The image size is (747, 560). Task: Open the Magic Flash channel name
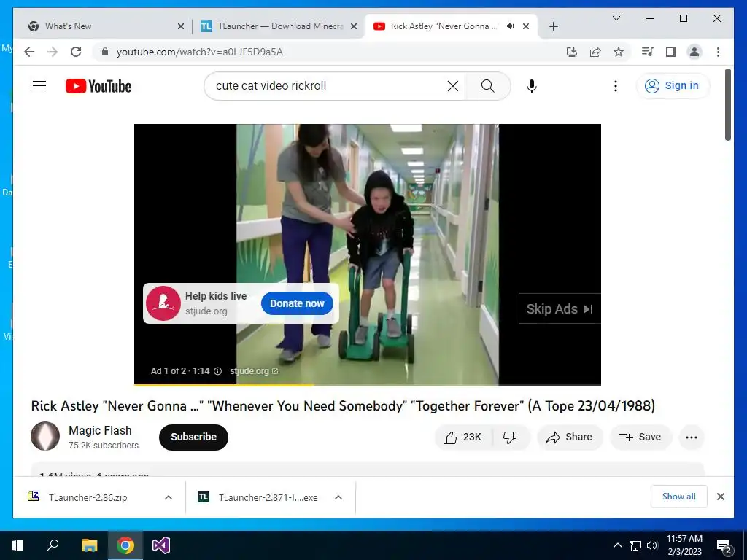click(x=100, y=430)
